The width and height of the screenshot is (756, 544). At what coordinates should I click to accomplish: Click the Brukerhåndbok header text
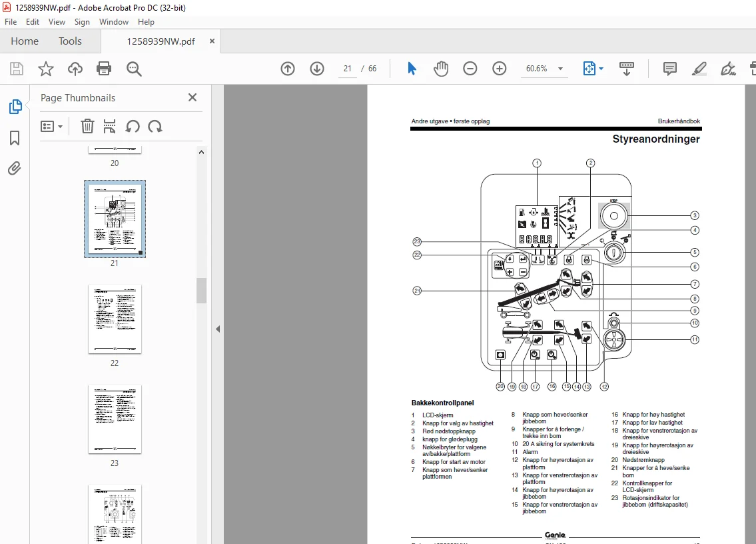[679, 121]
